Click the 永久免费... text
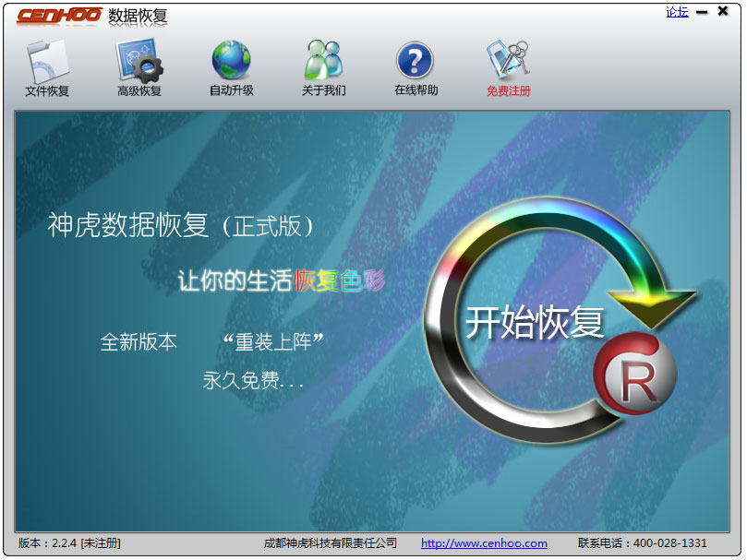747x560 pixels. click(x=252, y=380)
